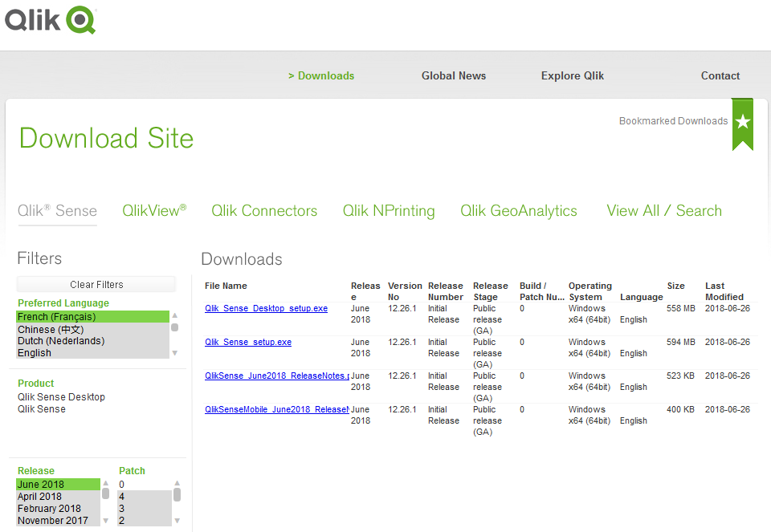The height and width of the screenshot is (532, 771).
Task: Select patch 2
Action: click(x=145, y=520)
